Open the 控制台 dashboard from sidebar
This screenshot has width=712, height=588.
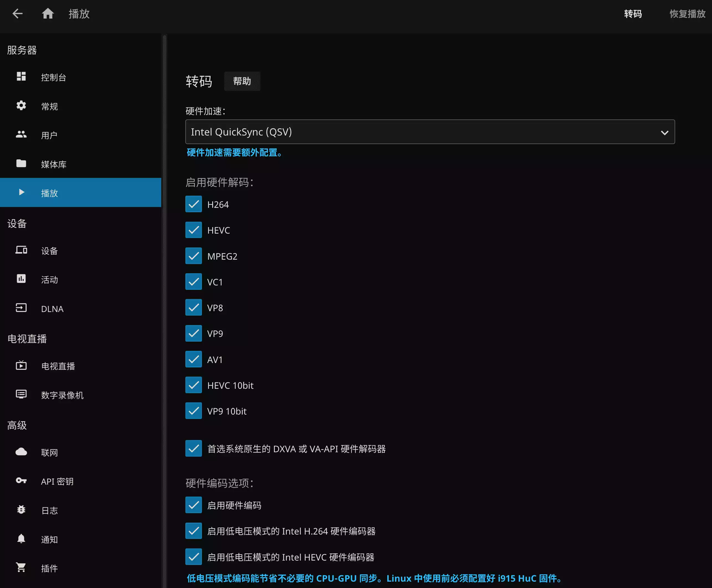pyautogui.click(x=53, y=77)
